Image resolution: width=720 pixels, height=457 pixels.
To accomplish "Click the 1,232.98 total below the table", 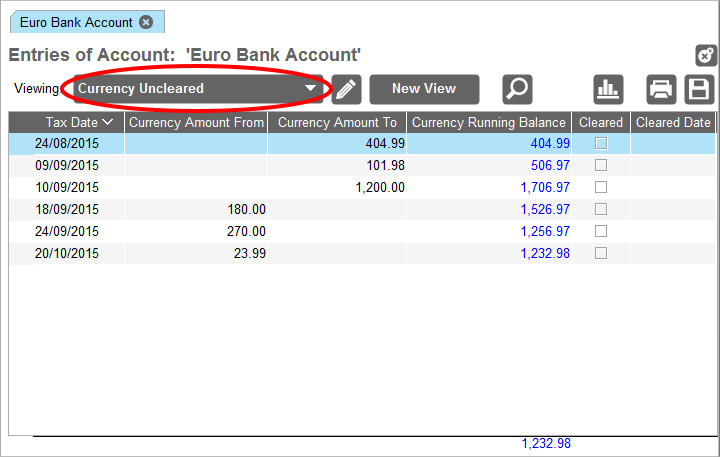I will pyautogui.click(x=546, y=444).
